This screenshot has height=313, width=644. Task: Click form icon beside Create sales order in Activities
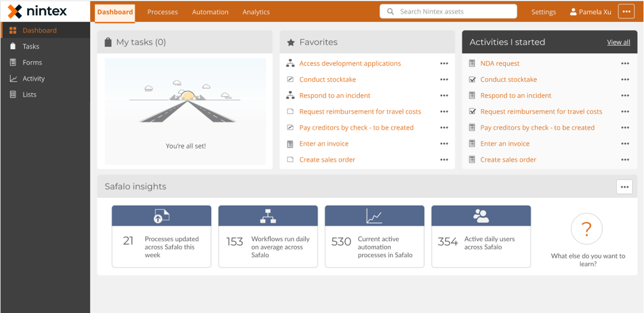[472, 160]
